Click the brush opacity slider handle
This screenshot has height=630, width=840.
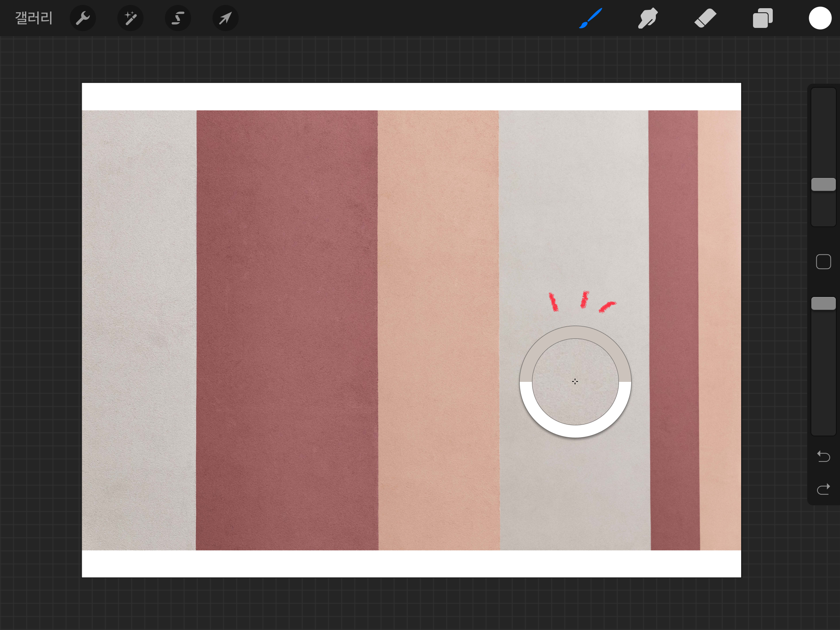coord(823,304)
